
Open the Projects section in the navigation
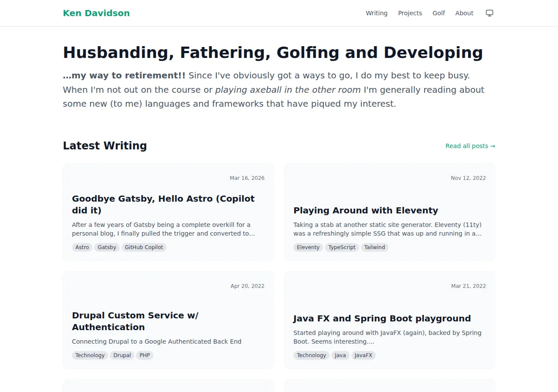tap(410, 13)
